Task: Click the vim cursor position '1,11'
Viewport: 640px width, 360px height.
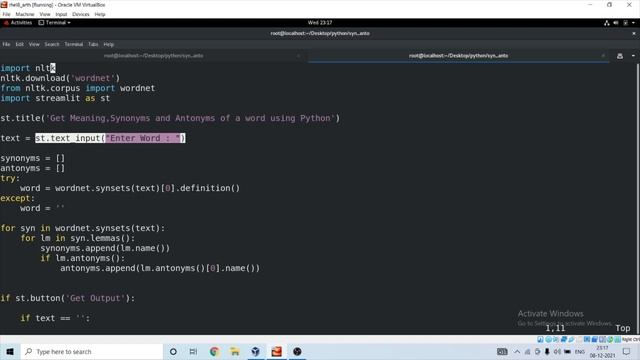Action: [x=555, y=328]
